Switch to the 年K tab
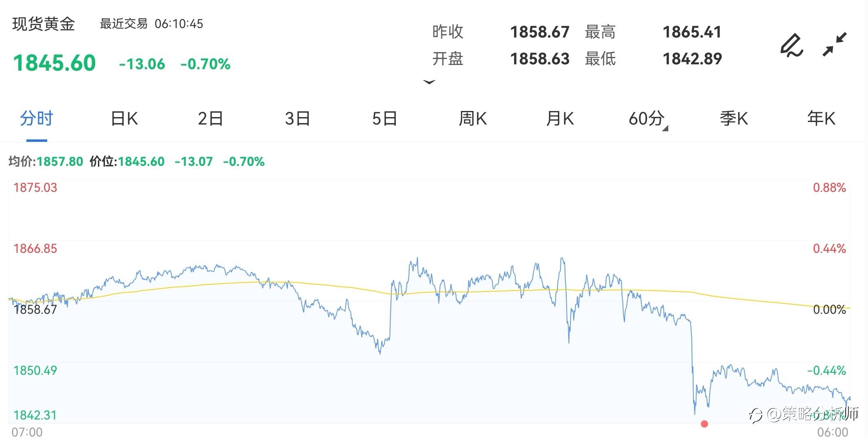868x439 pixels. (x=821, y=119)
